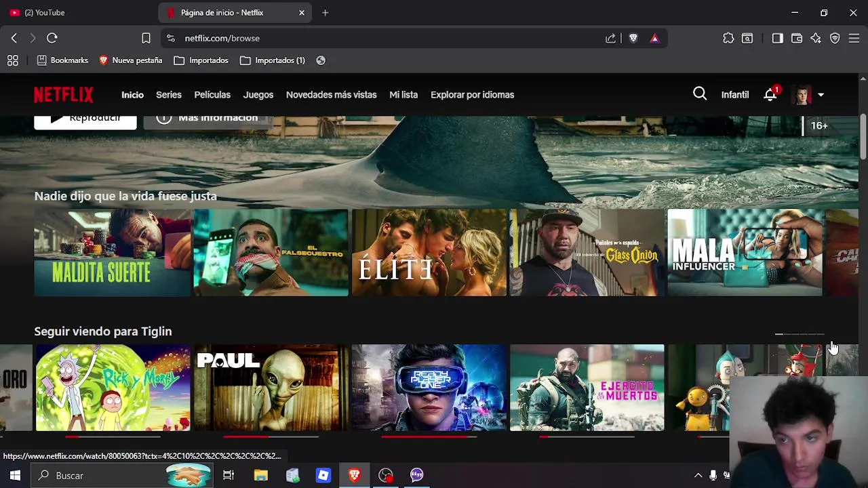Open the Bookmarks folder
Image resolution: width=868 pixels, height=488 pixels.
[x=62, y=60]
